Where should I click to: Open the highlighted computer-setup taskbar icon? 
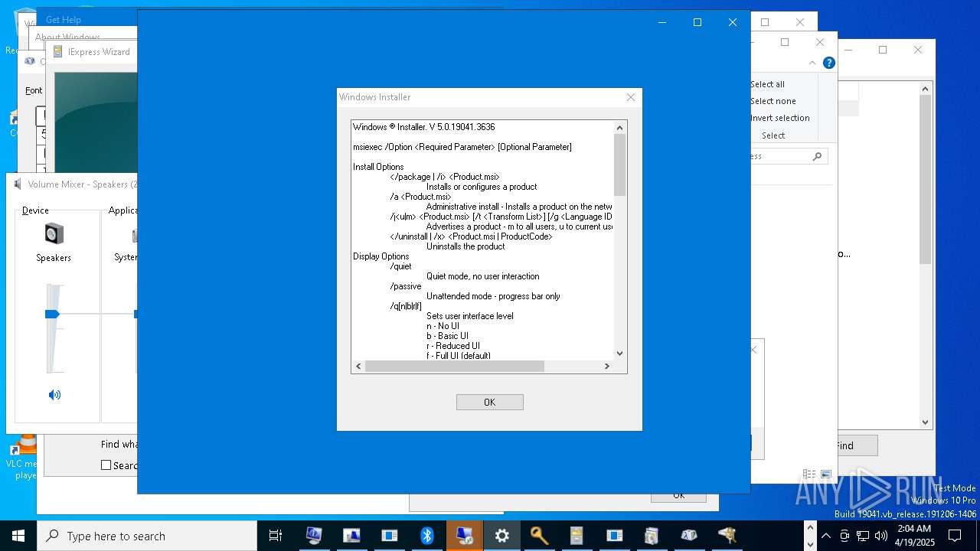pos(464,536)
